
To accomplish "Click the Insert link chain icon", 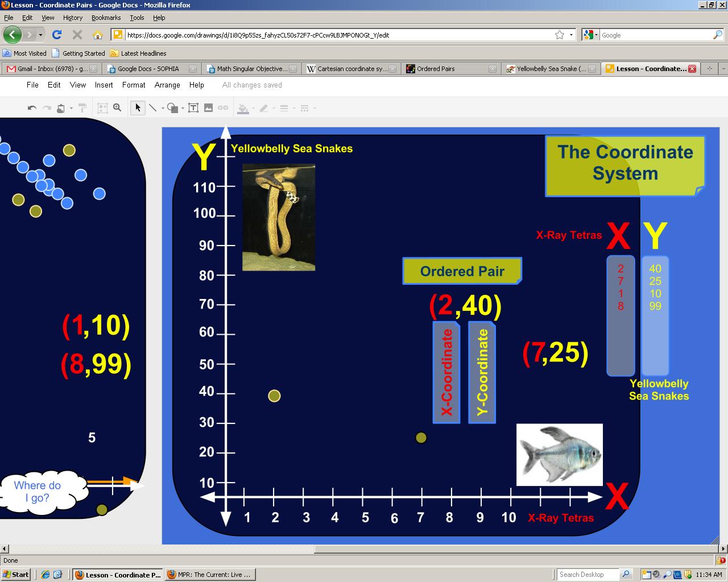I will 223,108.
